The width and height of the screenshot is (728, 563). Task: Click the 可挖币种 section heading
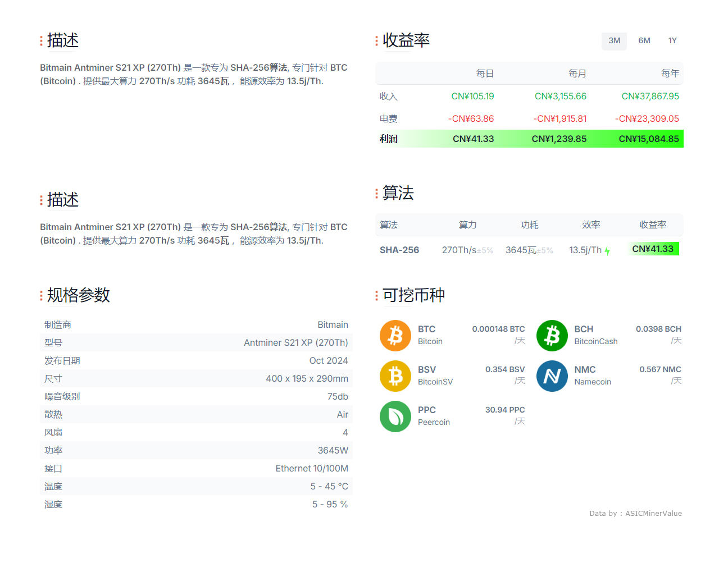pos(414,295)
